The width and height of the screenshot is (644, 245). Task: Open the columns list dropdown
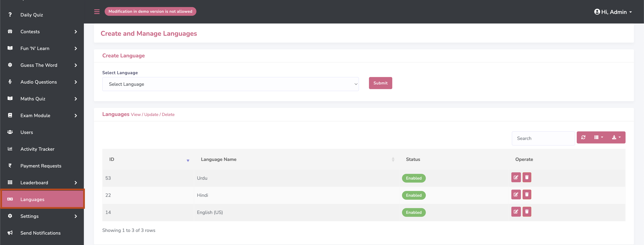599,137
